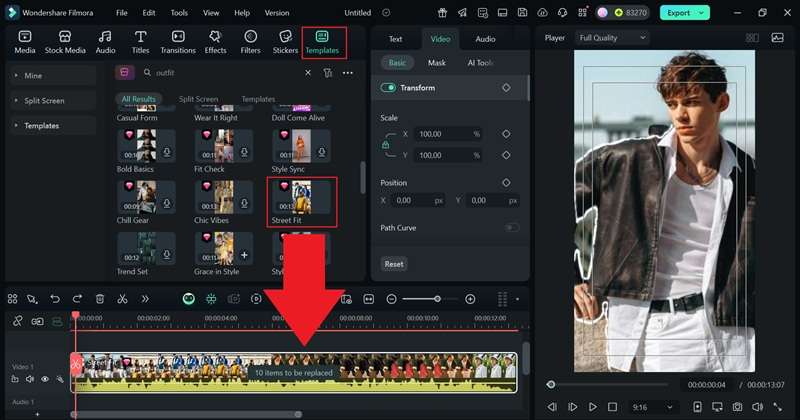Viewport: 800px width, 420px height.
Task: Toggle the Scale X keyframe diamond
Action: [x=506, y=134]
